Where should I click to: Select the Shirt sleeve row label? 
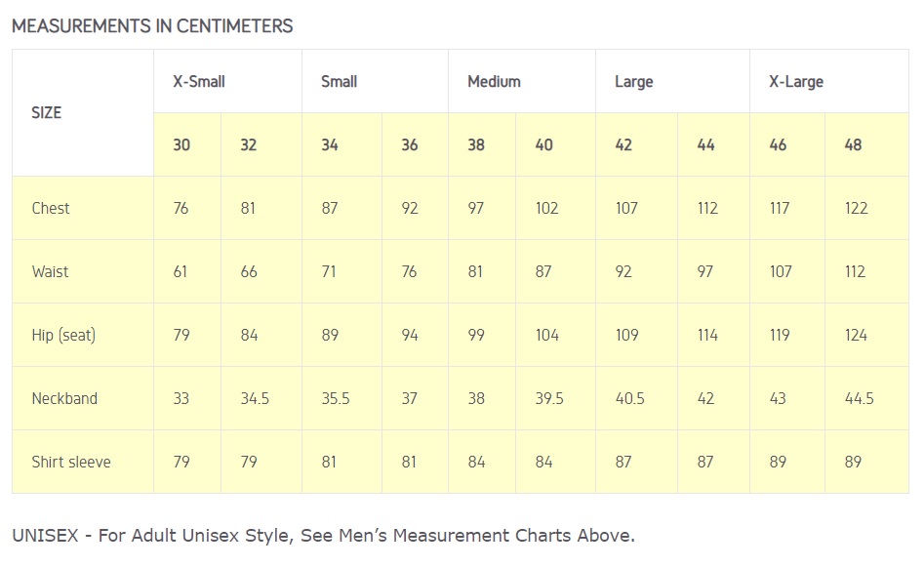[71, 462]
